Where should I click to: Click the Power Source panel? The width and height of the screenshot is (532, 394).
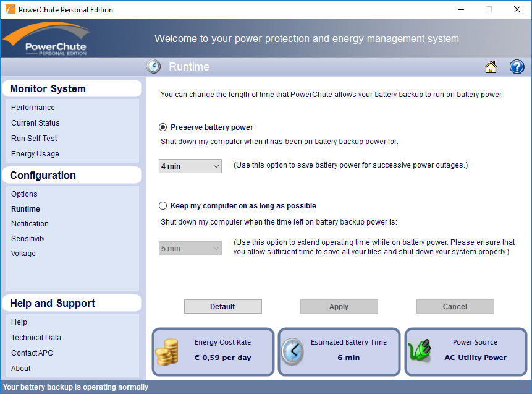point(466,352)
